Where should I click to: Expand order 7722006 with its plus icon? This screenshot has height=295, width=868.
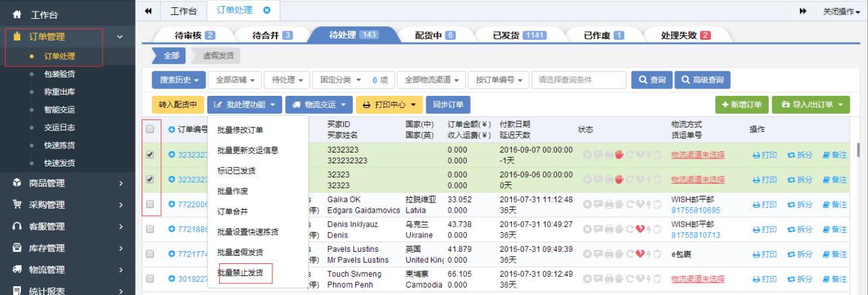coord(172,204)
